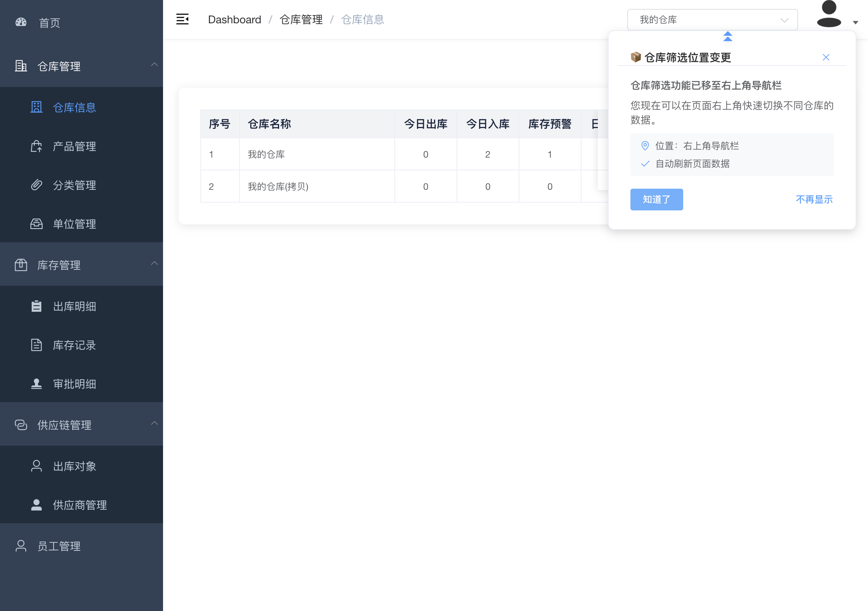Click the hamburger sidebar collapse icon

[x=182, y=19]
